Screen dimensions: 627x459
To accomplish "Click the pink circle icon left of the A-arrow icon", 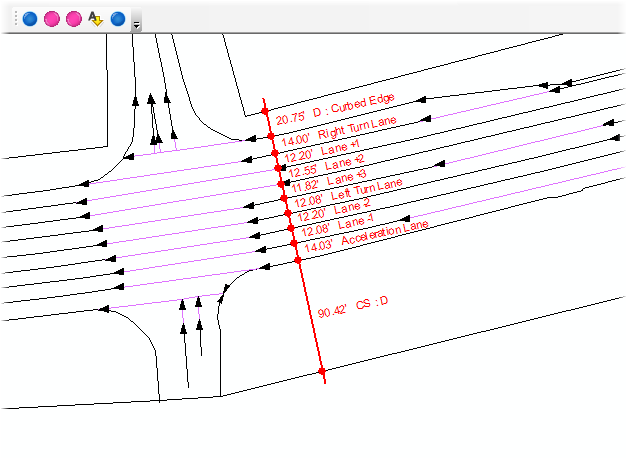I will 74,19.
